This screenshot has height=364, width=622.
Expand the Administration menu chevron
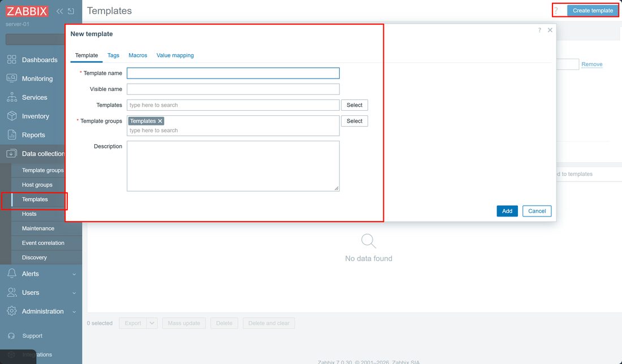74,311
